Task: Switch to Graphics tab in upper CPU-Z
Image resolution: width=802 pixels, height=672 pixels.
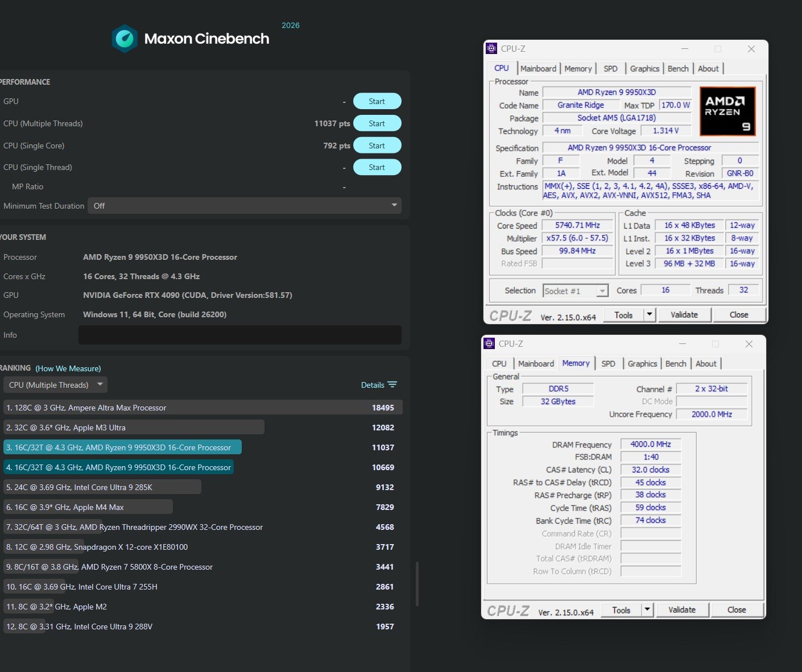Action: [645, 69]
